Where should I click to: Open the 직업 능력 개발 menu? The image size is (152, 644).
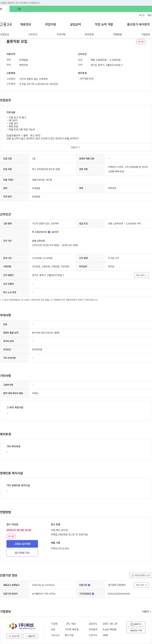coord(104,24)
